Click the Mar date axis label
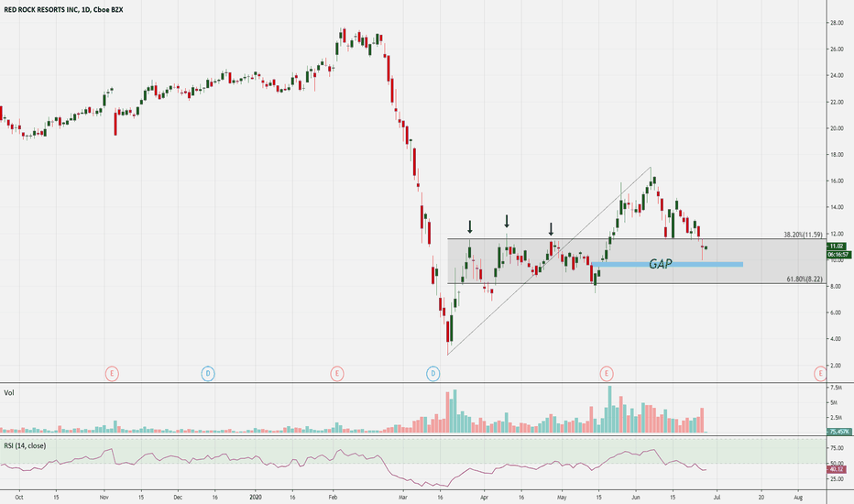The width and height of the screenshot is (854, 504). click(x=403, y=498)
